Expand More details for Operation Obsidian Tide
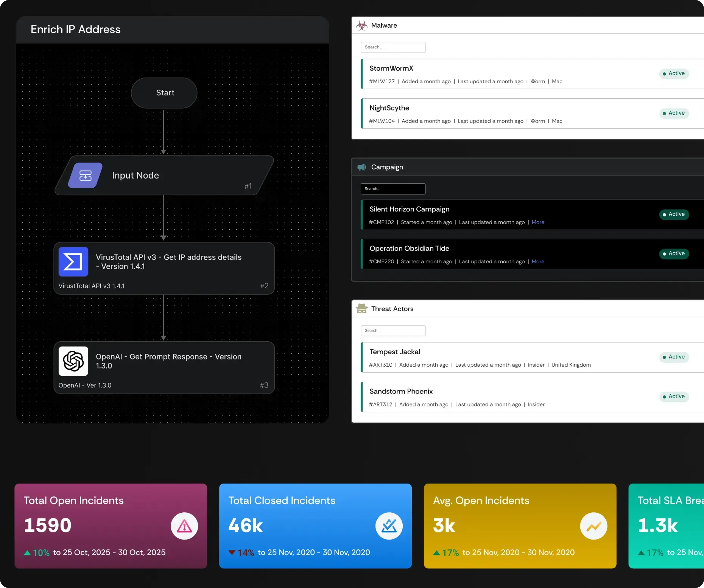This screenshot has width=704, height=588. point(537,261)
